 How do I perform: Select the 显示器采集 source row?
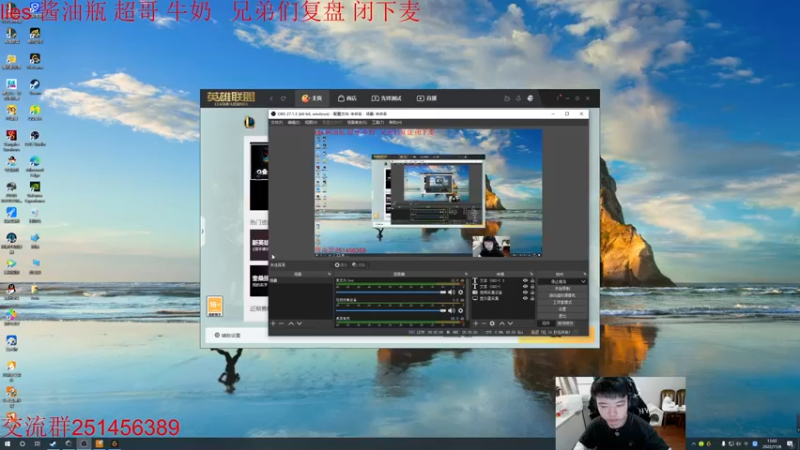(503, 298)
